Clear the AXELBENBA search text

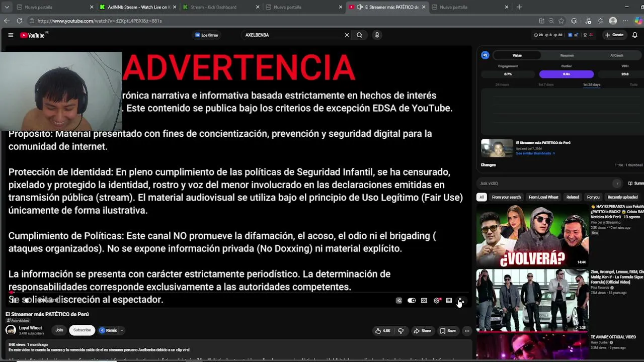(x=347, y=35)
